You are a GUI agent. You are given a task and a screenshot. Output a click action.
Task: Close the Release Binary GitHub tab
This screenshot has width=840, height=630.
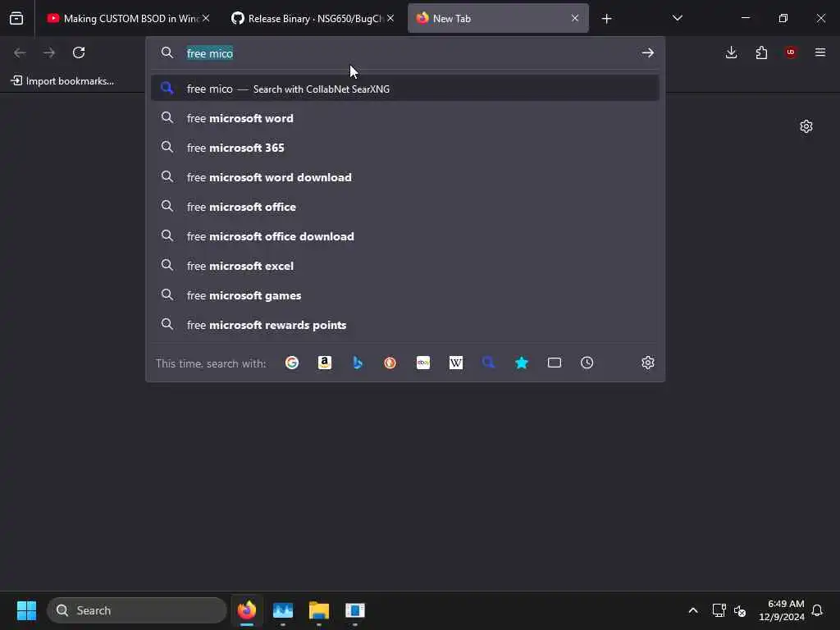[x=390, y=18]
